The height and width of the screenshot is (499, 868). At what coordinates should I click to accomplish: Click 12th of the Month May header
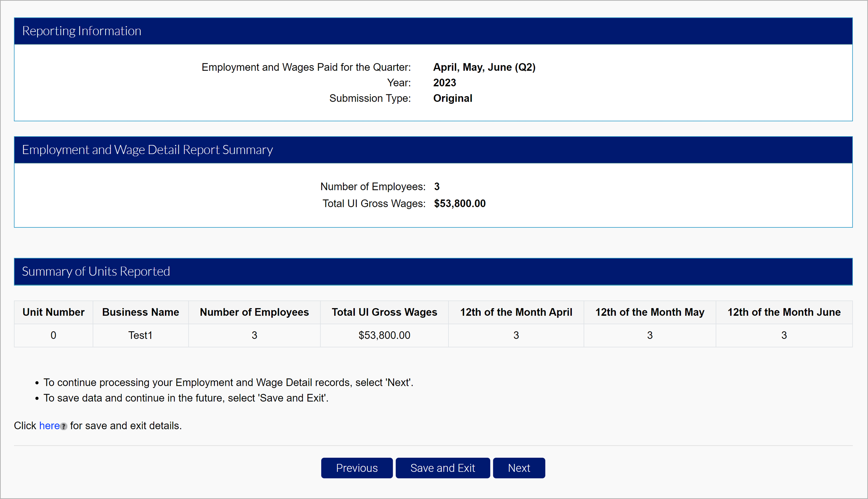click(x=650, y=312)
